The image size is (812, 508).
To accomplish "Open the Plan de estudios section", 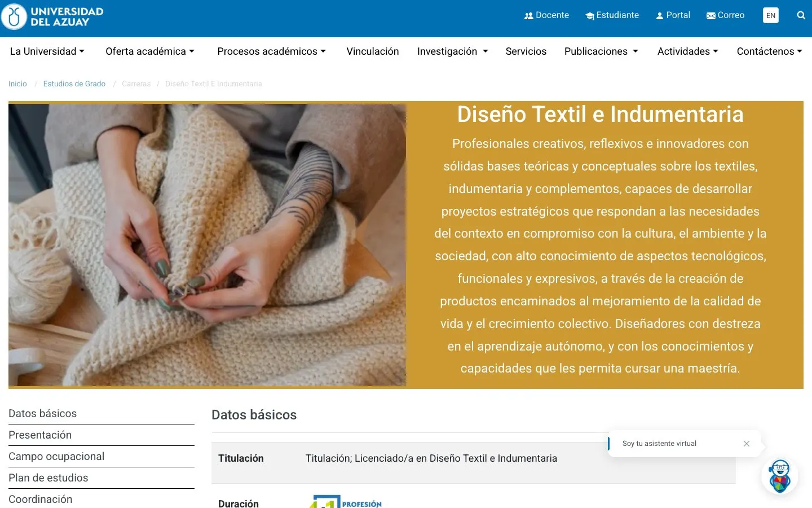I will (48, 478).
